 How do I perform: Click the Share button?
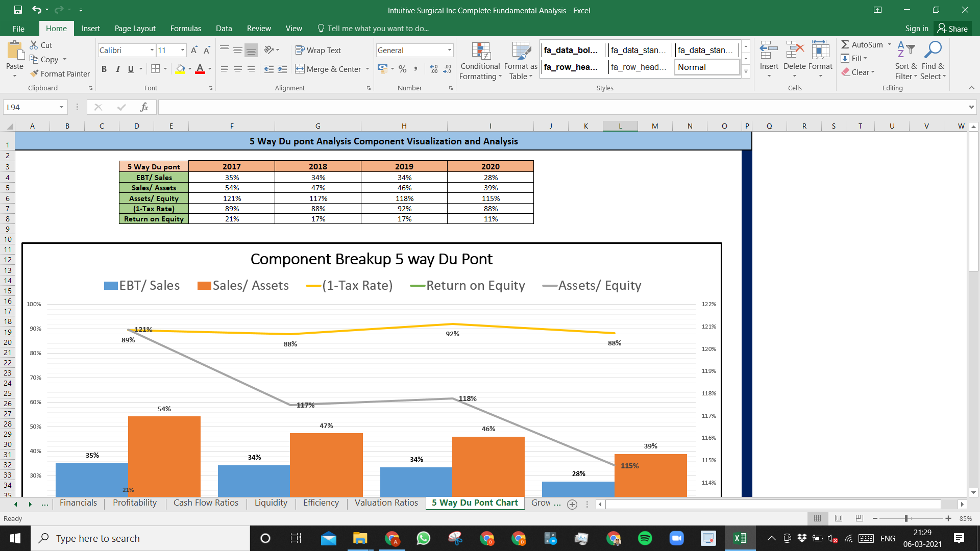[952, 29]
